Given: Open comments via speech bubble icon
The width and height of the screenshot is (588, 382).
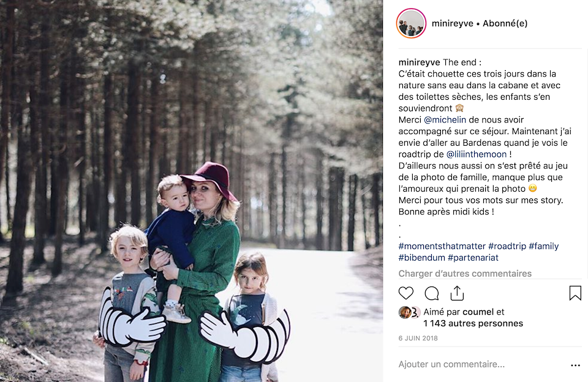Looking at the screenshot, I should click(x=432, y=293).
